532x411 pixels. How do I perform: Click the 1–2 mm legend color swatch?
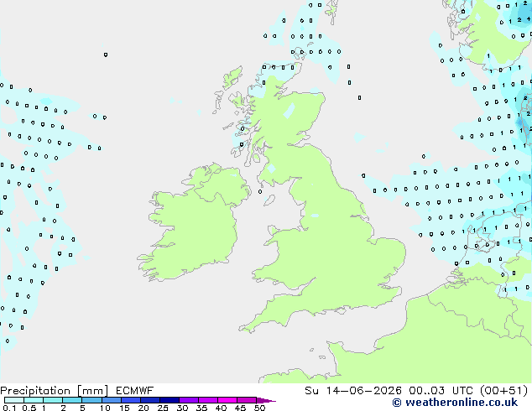(x=53, y=400)
